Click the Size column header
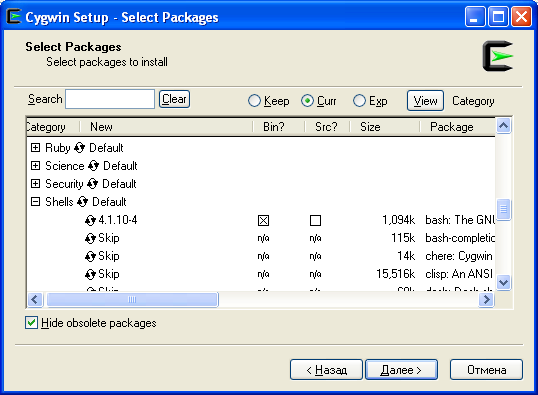Screen dimensions: 538x395 (385, 127)
